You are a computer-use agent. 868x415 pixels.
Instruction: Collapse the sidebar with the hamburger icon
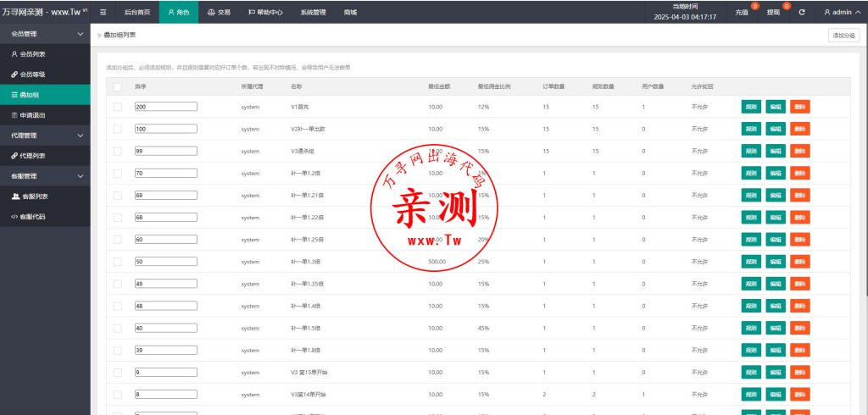point(103,12)
